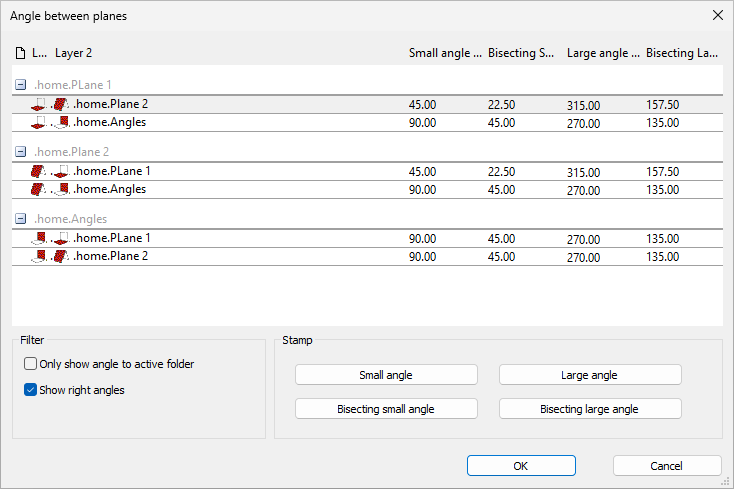The image size is (734, 489).
Task: Collapse the .home.PLane 1 group
Action: coord(21,85)
